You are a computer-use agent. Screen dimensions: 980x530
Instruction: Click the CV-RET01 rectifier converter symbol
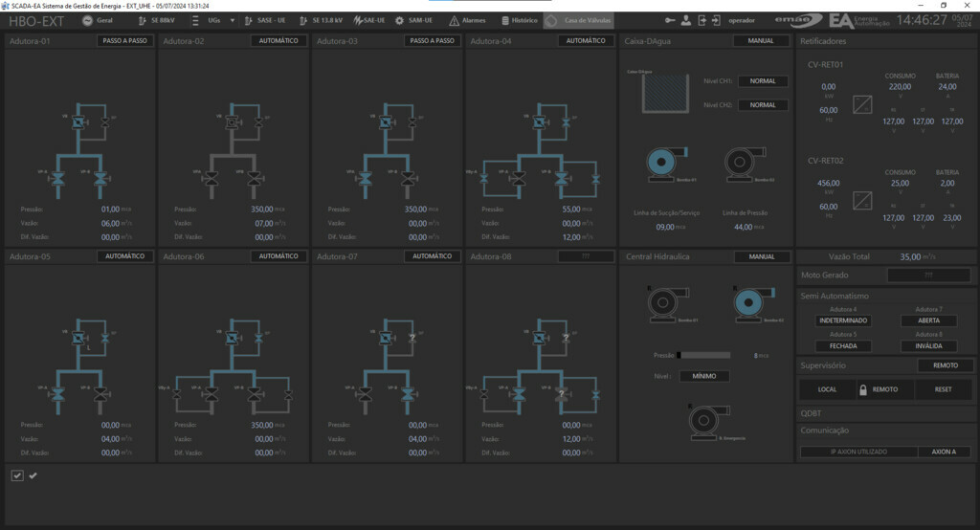(x=862, y=103)
